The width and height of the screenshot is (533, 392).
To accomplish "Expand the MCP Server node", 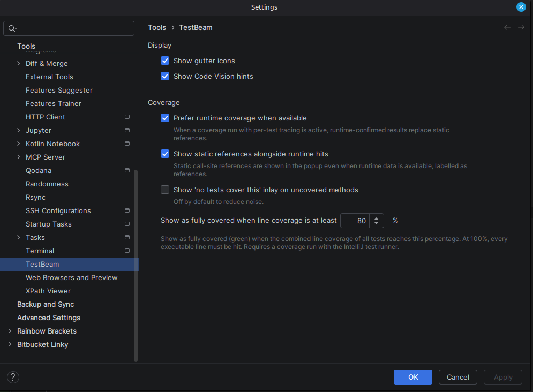I will [19, 157].
